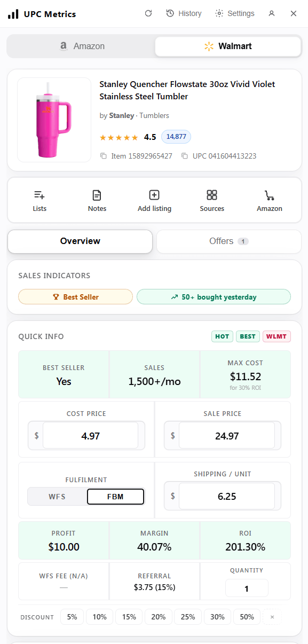Click the user profile icon
Image resolution: width=308 pixels, height=644 pixels.
pos(272,13)
